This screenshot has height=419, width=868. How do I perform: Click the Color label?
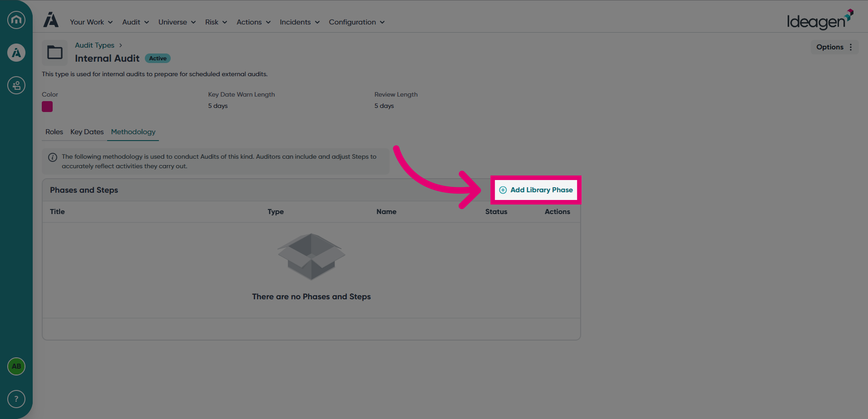coord(50,95)
